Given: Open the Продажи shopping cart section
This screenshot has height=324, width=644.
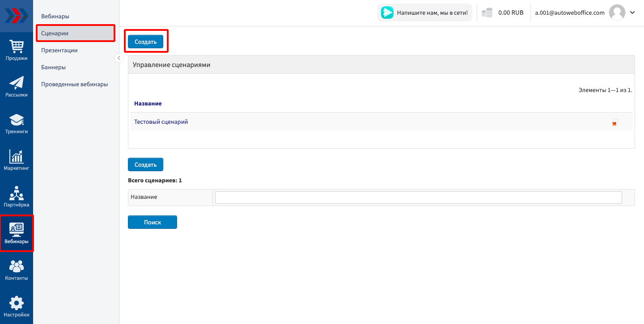Looking at the screenshot, I should coord(17,50).
